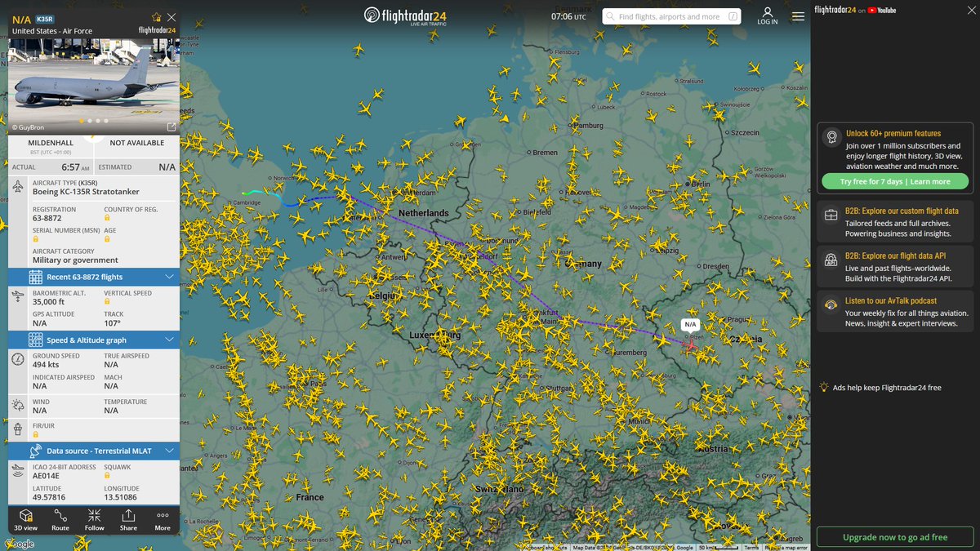Open the More options menu
The width and height of the screenshot is (980, 551).
(163, 520)
